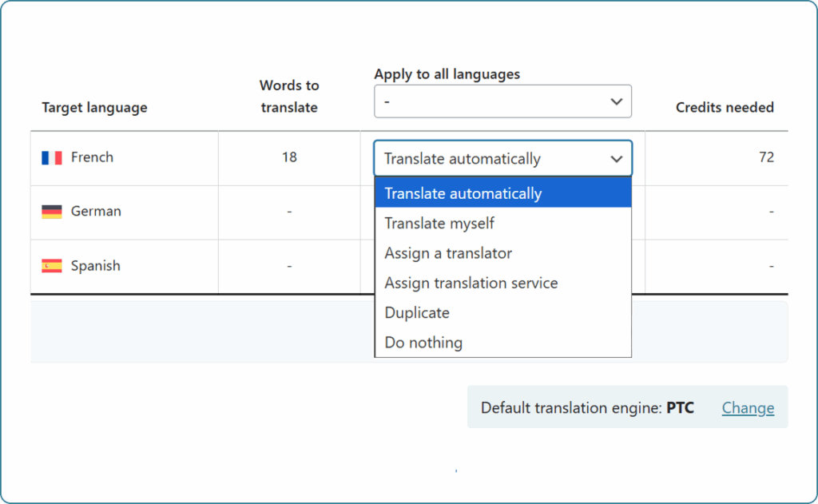Viewport: 818px width, 504px height.
Task: Click the French flag icon
Action: coord(52,158)
